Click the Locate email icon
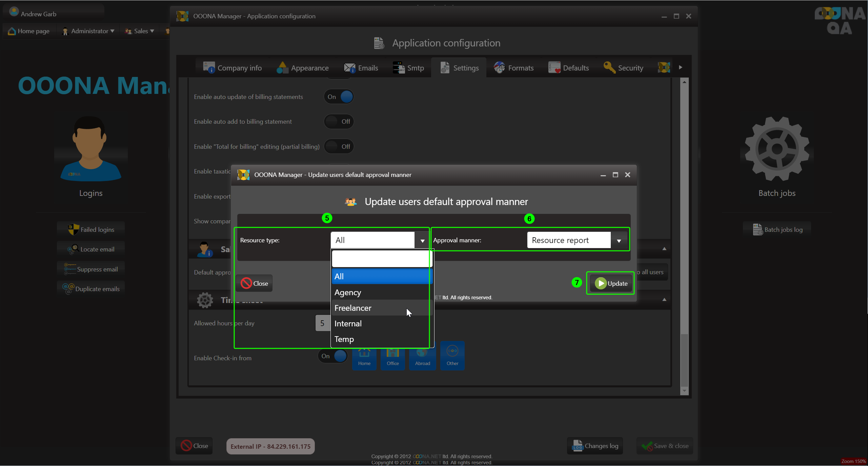The height and width of the screenshot is (466, 868). [x=73, y=249]
